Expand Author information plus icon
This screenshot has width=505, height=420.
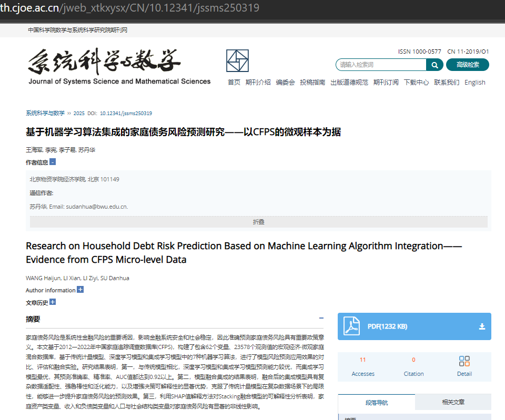tap(80, 290)
